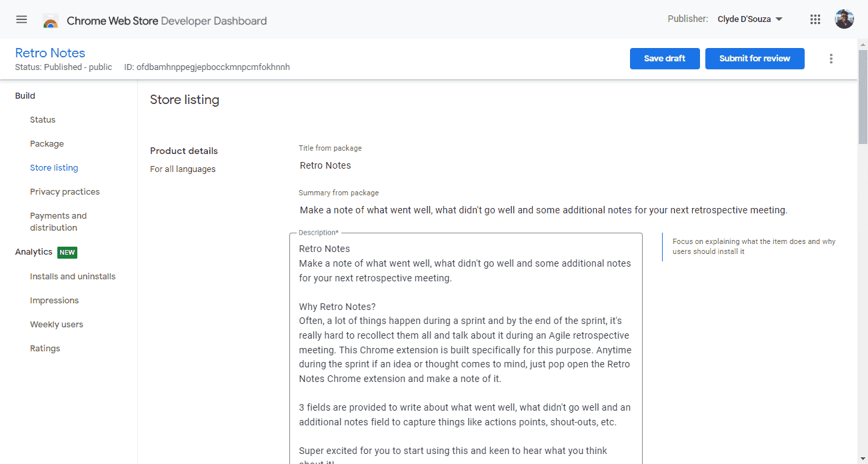
Task: Open Privacy practices section
Action: point(65,192)
